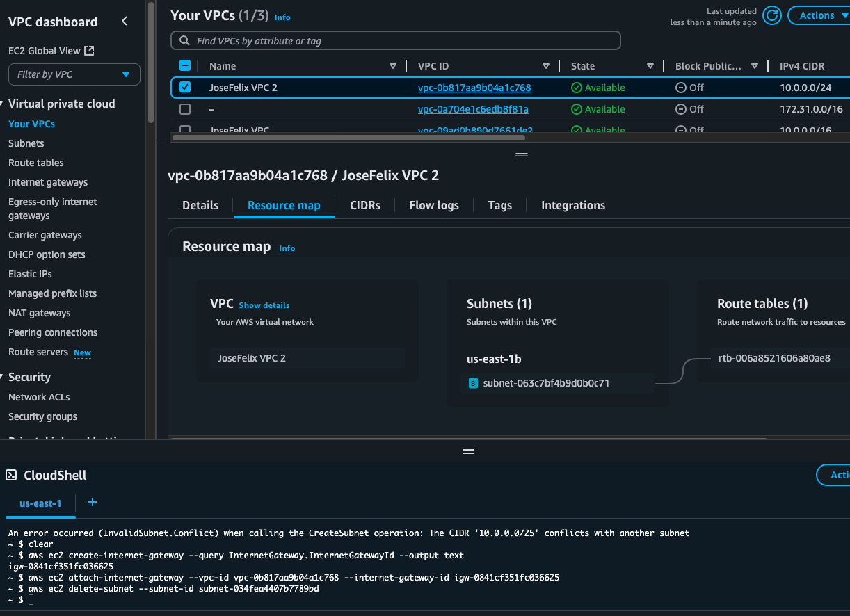This screenshot has width=850, height=616.
Task: Click the sidebar vertical scrollbar
Action: (151, 63)
